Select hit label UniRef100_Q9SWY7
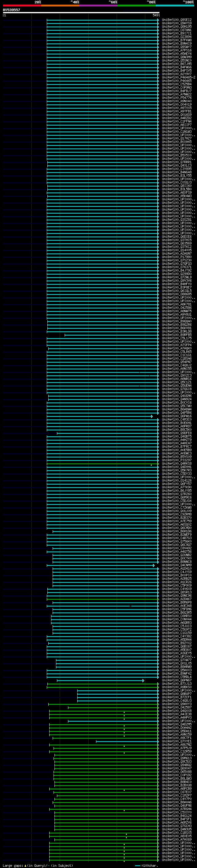The image size is (197, 868). pos(177,47)
